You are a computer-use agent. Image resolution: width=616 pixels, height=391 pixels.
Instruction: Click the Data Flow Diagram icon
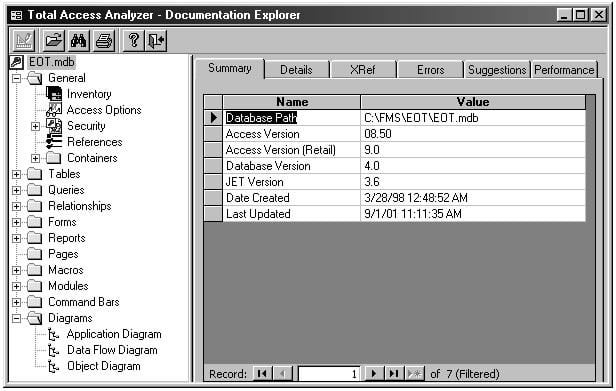click(53, 350)
